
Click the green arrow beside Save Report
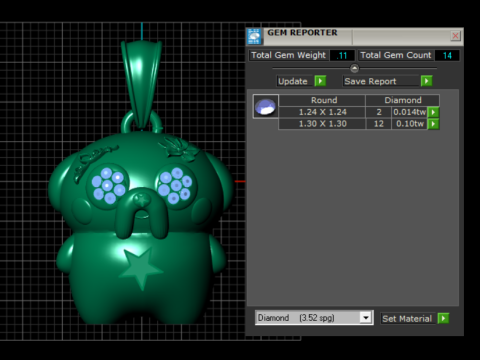427,81
